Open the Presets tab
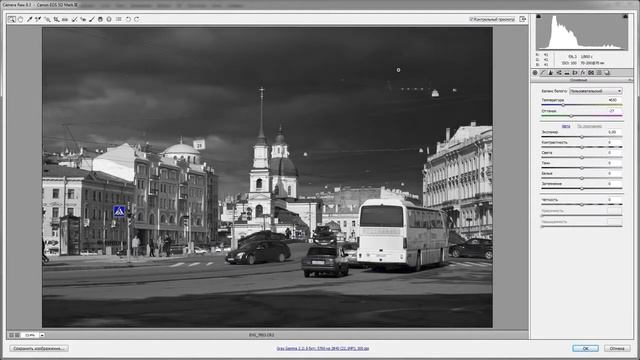Screen dimensions: 640x360 pos(599,73)
